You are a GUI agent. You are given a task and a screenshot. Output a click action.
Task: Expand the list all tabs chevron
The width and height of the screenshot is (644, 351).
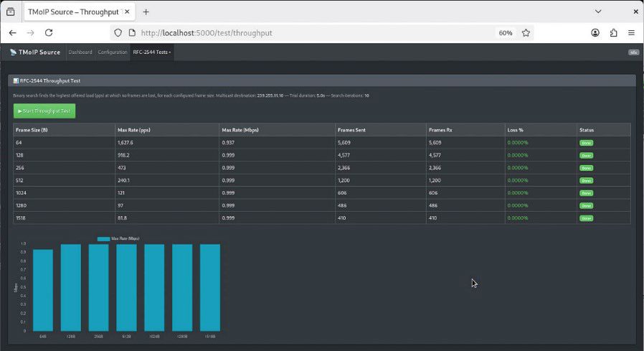tap(598, 11)
